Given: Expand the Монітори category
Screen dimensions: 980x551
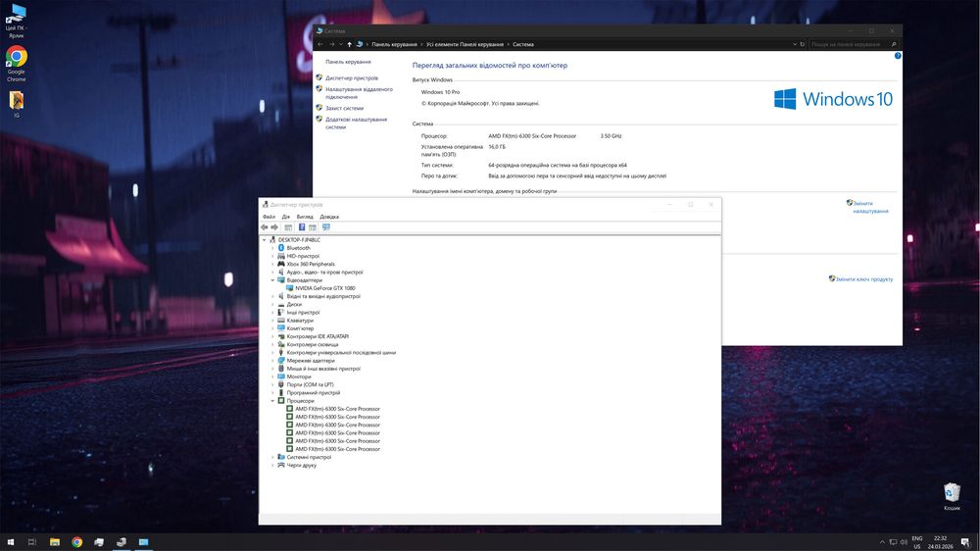Looking at the screenshot, I should (272, 377).
